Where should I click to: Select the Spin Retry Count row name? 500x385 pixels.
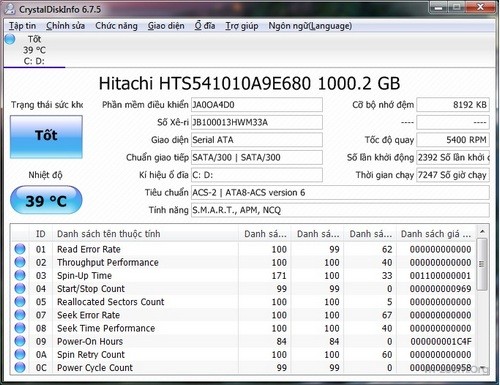[x=91, y=354]
